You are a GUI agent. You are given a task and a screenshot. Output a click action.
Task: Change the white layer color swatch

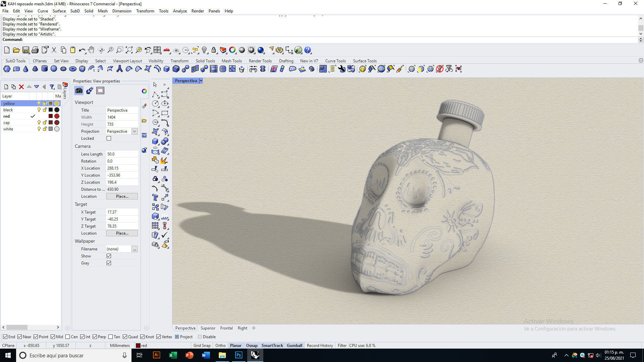(51, 129)
